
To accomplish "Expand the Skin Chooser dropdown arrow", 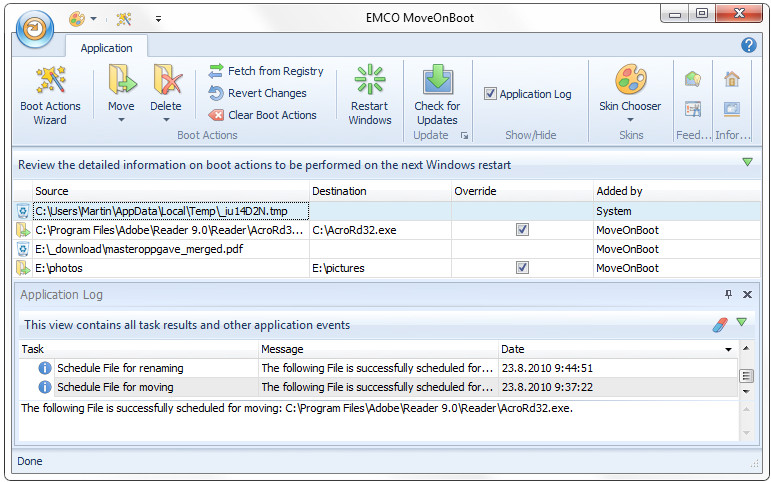I will click(x=630, y=120).
